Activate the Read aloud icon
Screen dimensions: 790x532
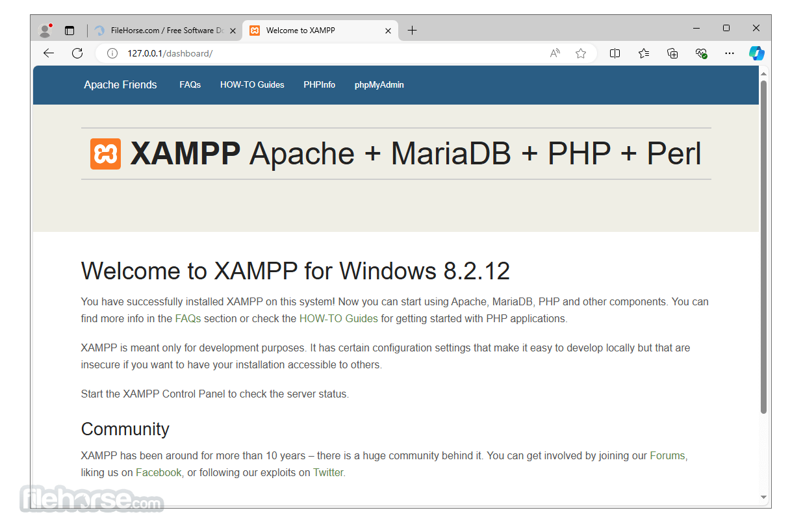[555, 53]
